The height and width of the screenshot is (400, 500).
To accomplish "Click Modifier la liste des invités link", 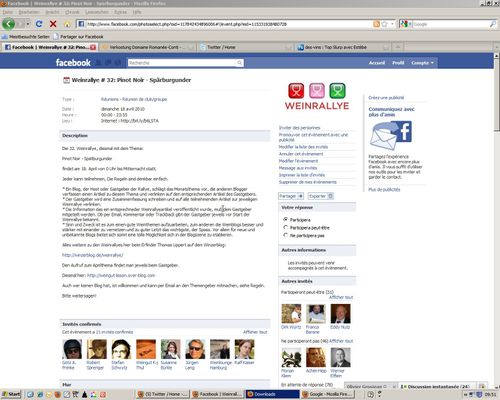I will [x=303, y=147].
